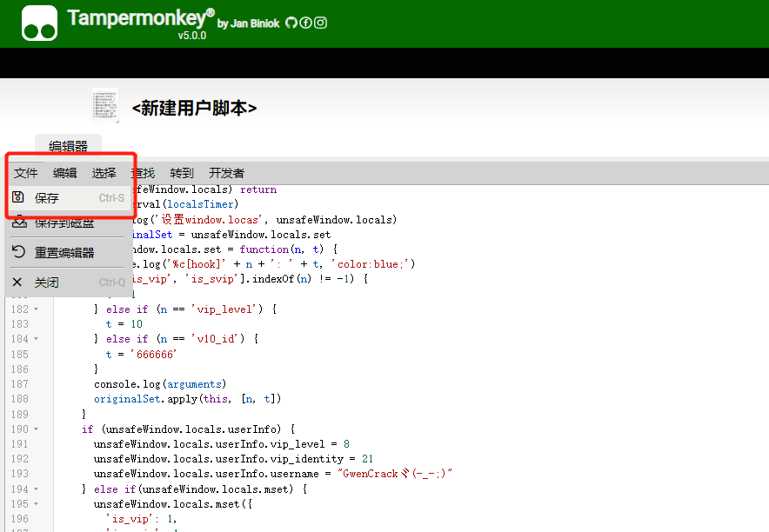
Task: Open the 编辑 menu
Action: (x=64, y=173)
